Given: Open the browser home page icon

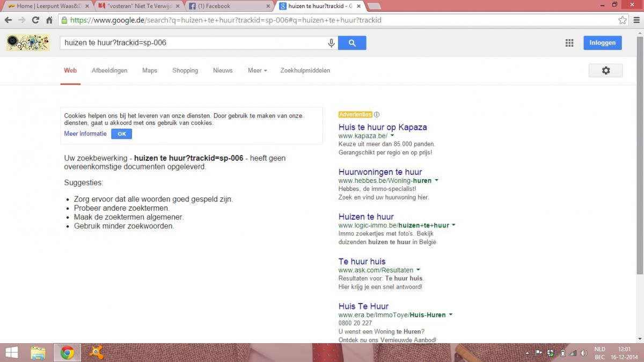Looking at the screenshot, I should [49, 20].
